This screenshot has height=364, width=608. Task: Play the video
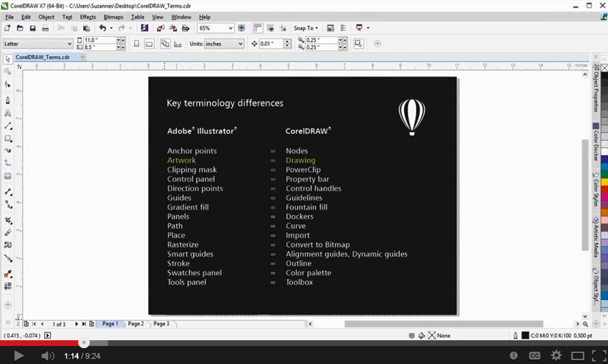tap(18, 355)
